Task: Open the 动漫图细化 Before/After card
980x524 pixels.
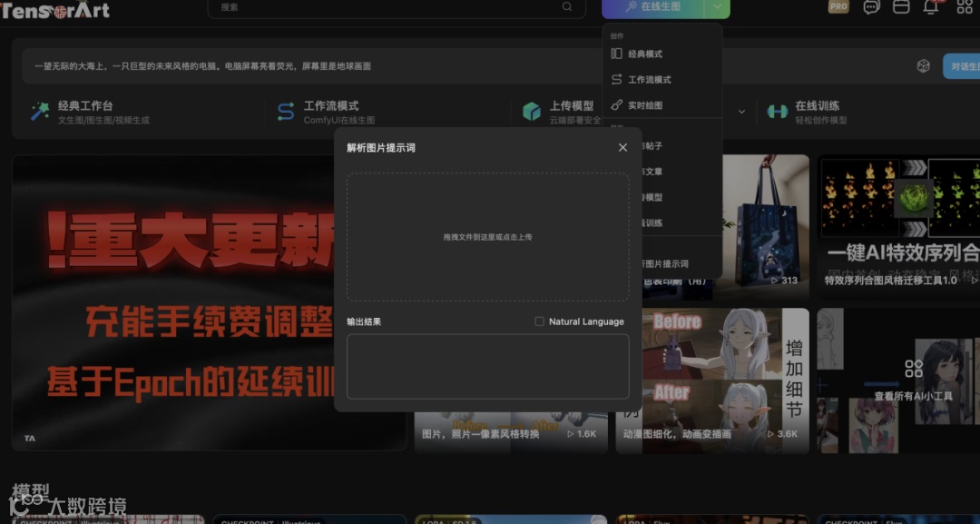Action: tap(712, 381)
